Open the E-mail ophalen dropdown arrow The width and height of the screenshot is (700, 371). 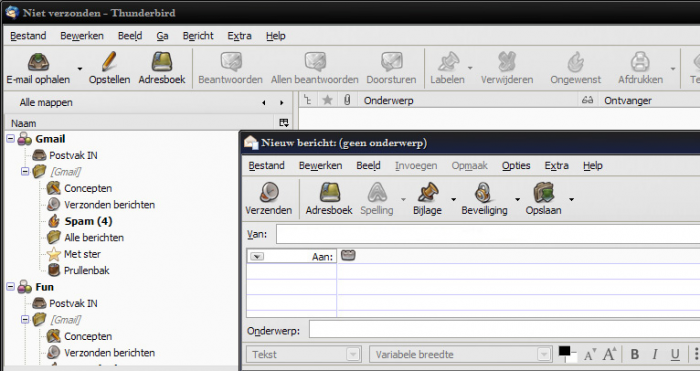point(79,69)
